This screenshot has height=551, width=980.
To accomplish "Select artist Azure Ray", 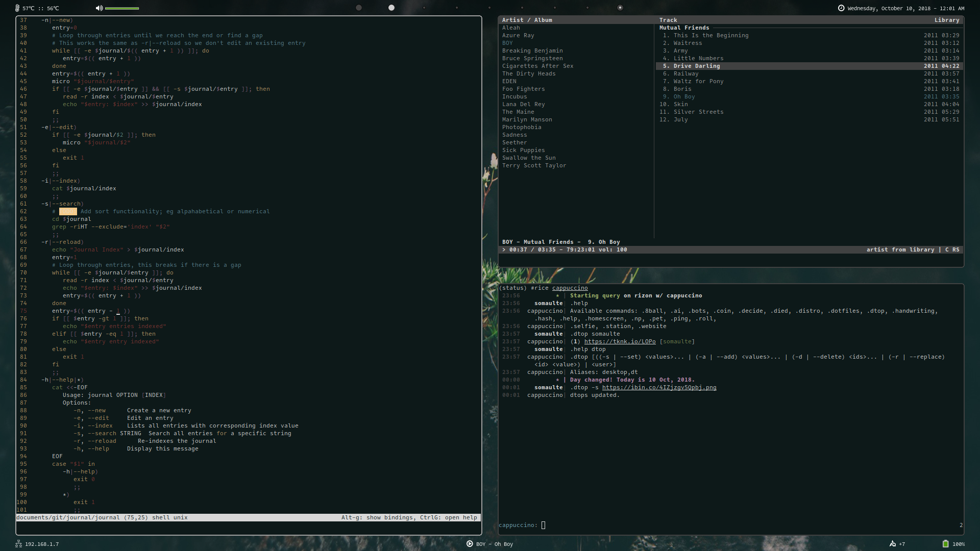I will (518, 36).
